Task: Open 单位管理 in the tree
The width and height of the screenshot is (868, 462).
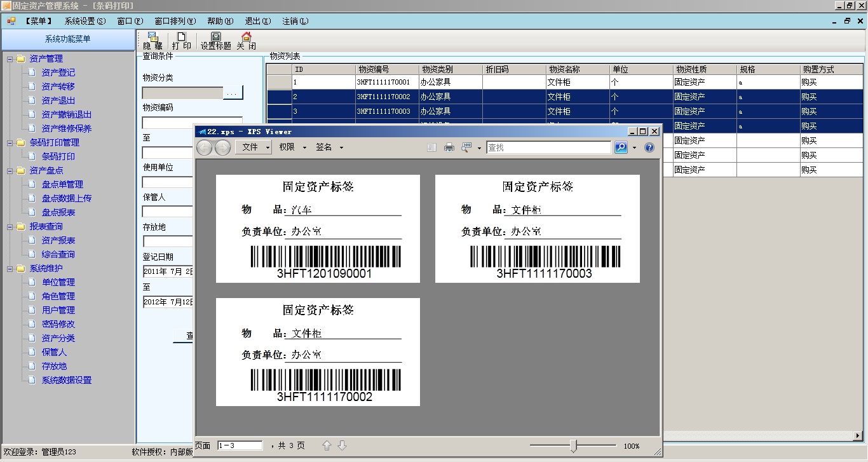Action: point(58,282)
